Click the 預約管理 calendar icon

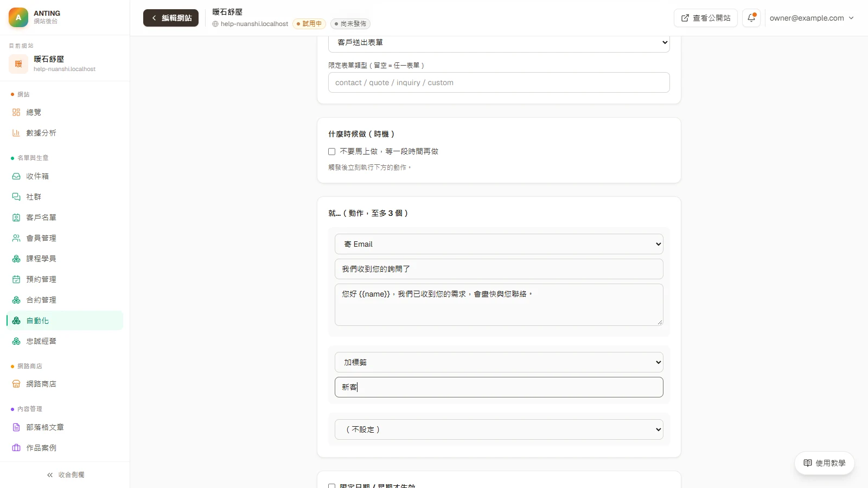pos(16,279)
